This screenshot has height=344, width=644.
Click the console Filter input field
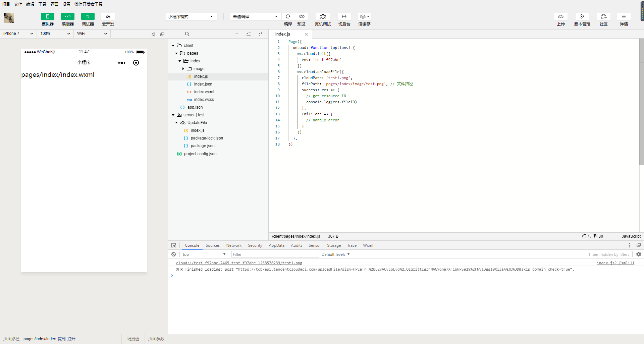pyautogui.click(x=275, y=254)
